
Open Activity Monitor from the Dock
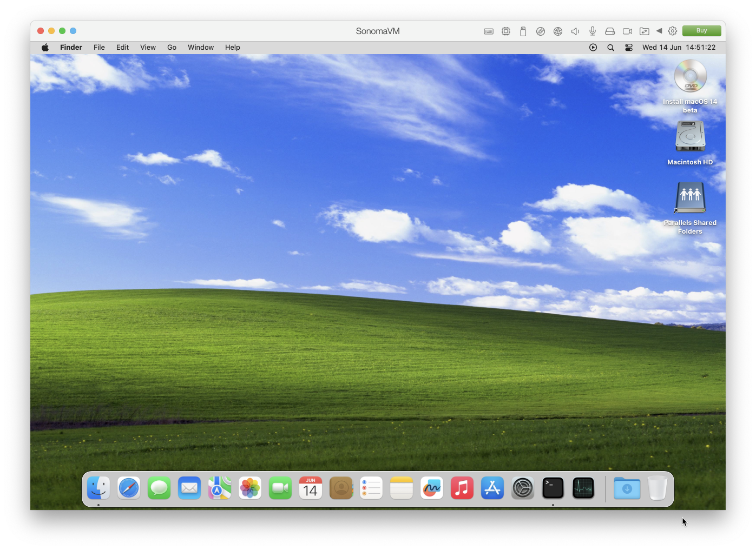583,488
